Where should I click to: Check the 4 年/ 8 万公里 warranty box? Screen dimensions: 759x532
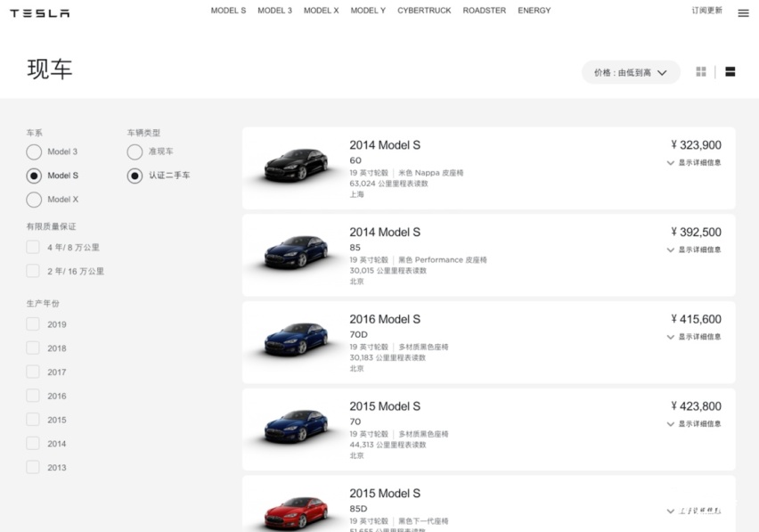[x=33, y=247]
